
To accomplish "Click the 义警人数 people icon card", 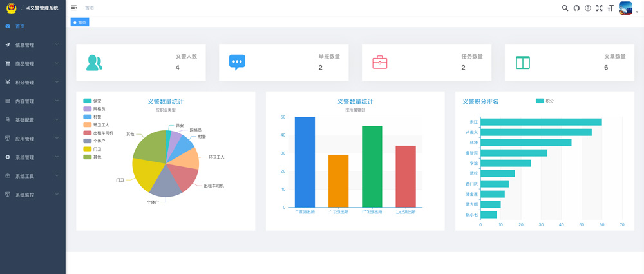I will 94,63.
